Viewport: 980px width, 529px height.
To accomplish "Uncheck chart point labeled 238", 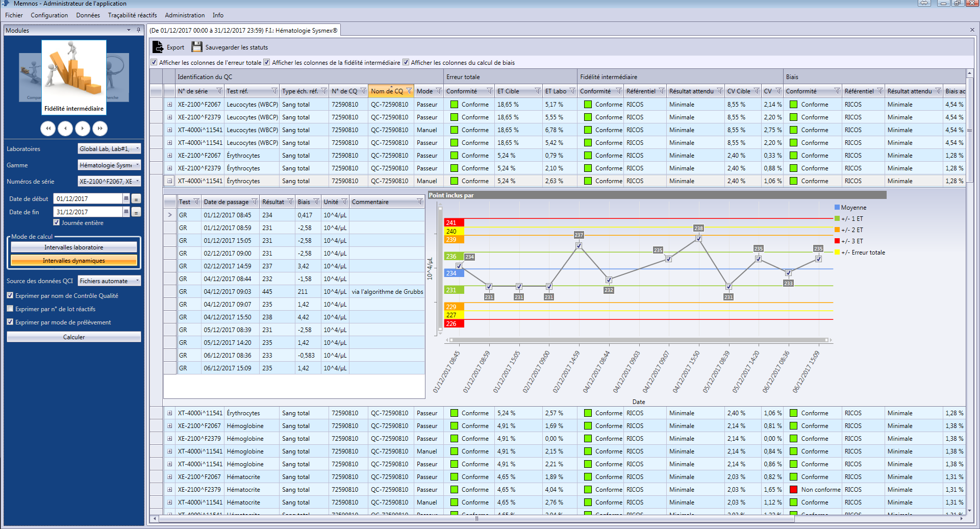I will point(698,239).
